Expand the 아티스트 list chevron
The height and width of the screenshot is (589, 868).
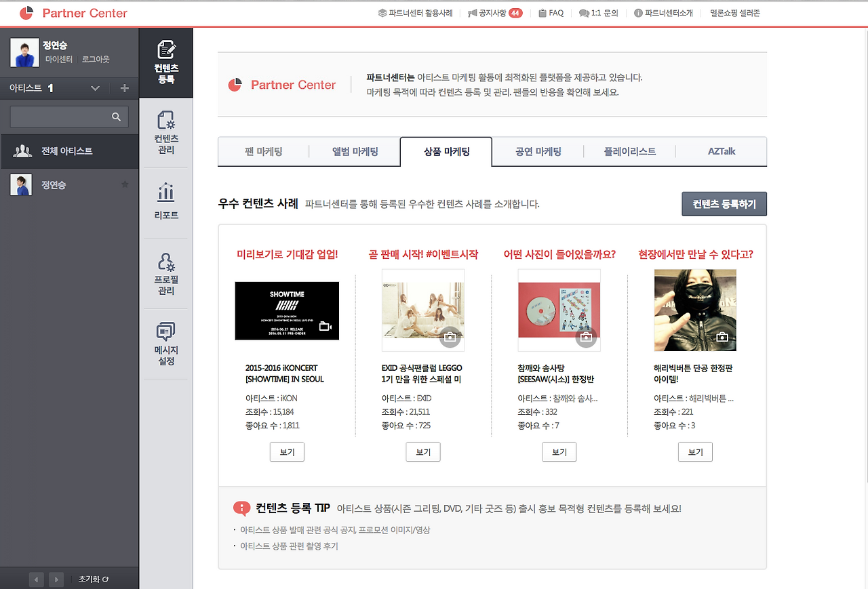tap(95, 88)
